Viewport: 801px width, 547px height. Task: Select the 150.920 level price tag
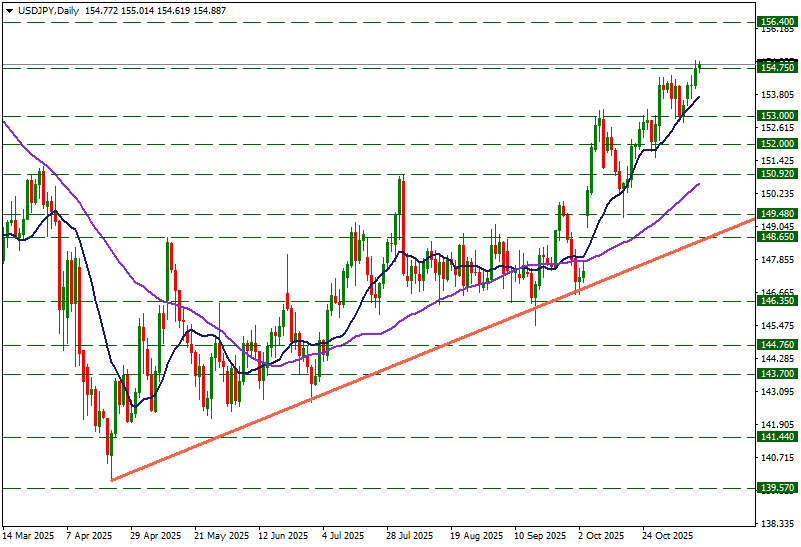click(776, 174)
